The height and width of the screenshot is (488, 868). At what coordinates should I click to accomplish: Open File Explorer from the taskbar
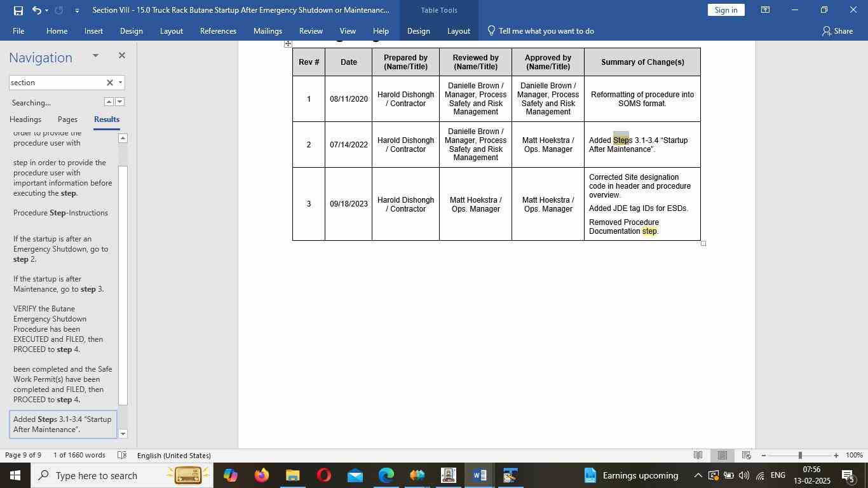pyautogui.click(x=292, y=475)
